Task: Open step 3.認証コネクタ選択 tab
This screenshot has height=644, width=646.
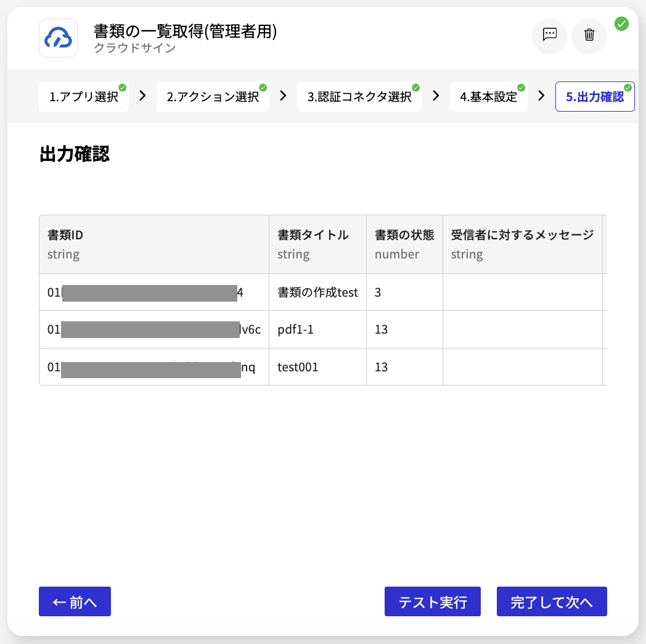Action: [359, 96]
